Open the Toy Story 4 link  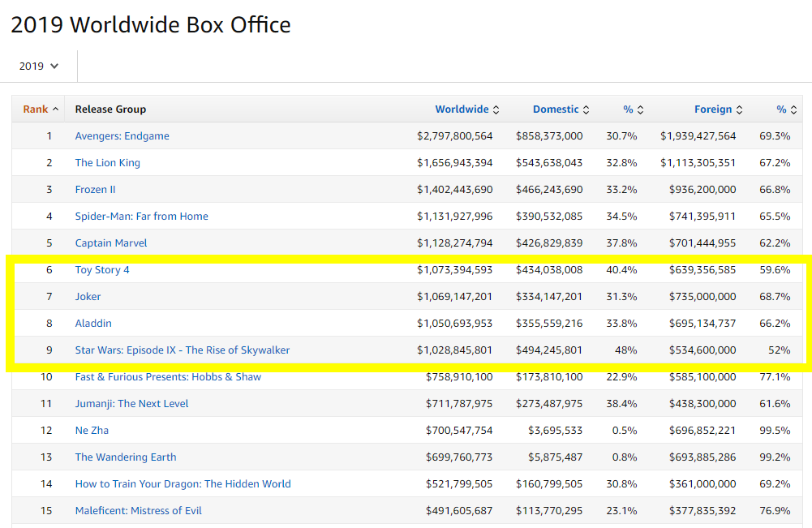102,270
